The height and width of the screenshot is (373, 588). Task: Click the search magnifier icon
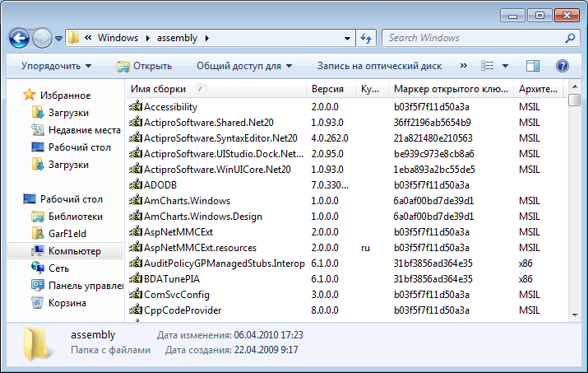[570, 38]
